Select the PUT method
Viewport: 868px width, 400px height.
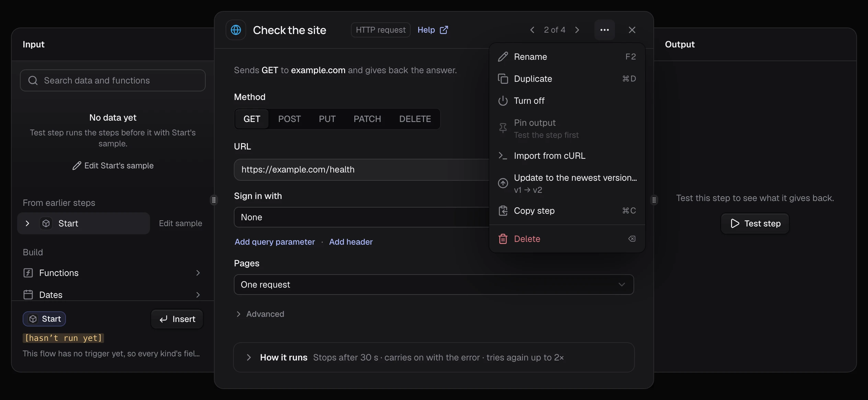(x=327, y=119)
